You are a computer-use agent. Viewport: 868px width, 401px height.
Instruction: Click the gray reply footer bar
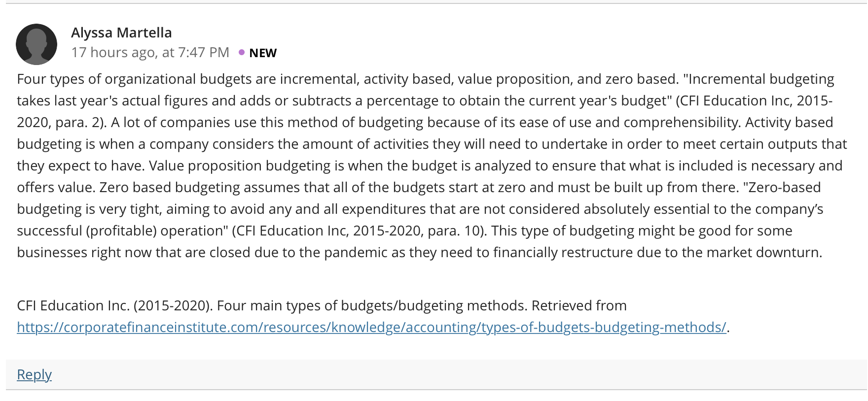tap(436, 374)
